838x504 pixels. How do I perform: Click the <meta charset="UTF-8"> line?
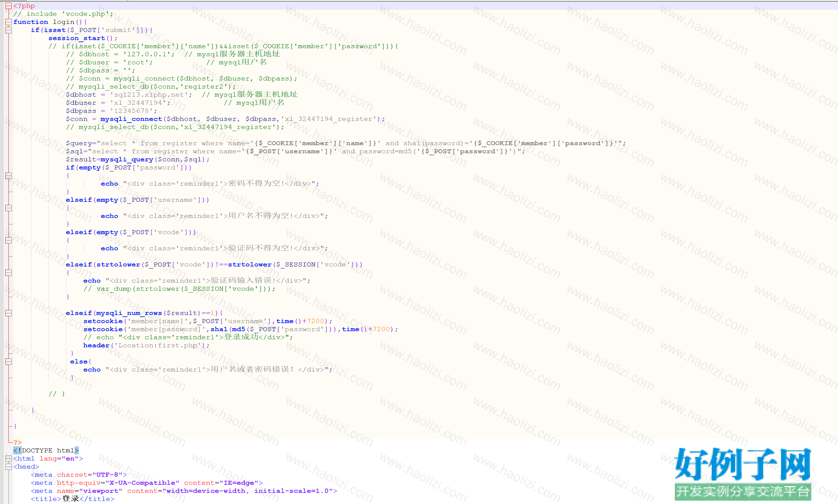pyautogui.click(x=79, y=475)
